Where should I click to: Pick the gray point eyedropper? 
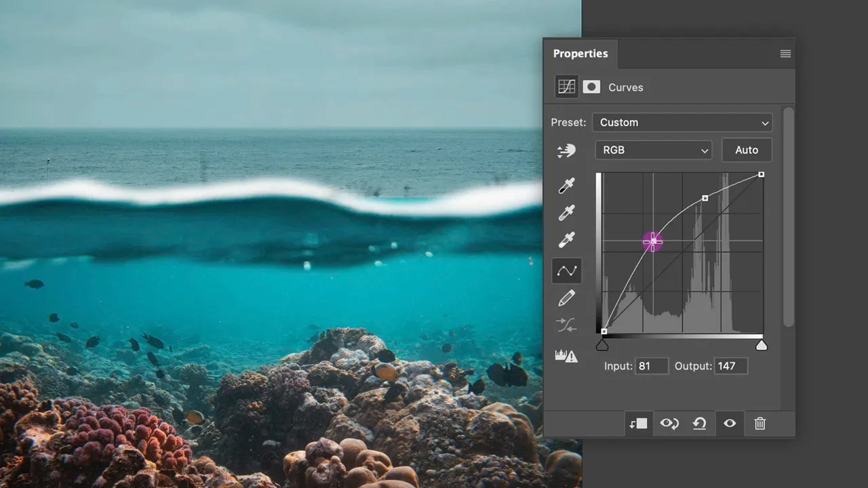click(566, 213)
